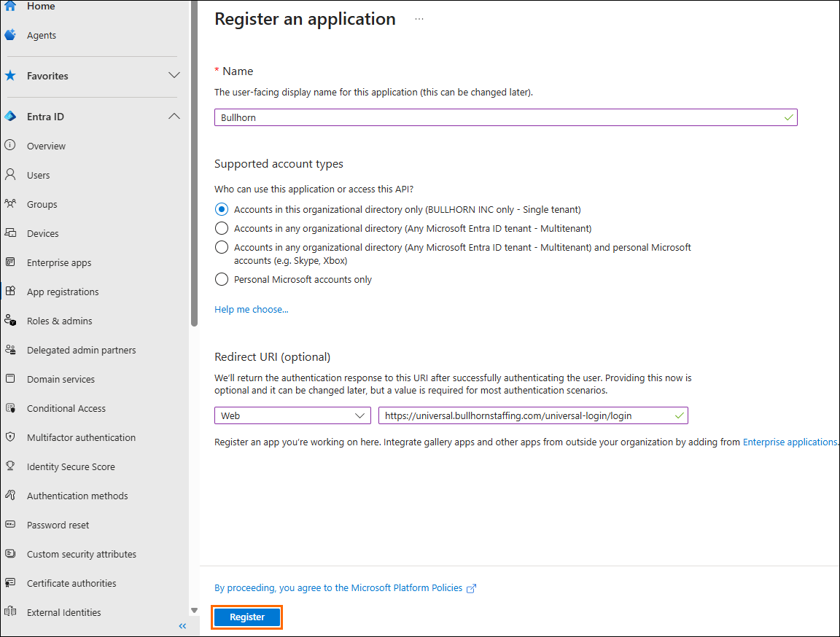The image size is (840, 637).
Task: Go to Agents in the sidebar
Action: (42, 35)
